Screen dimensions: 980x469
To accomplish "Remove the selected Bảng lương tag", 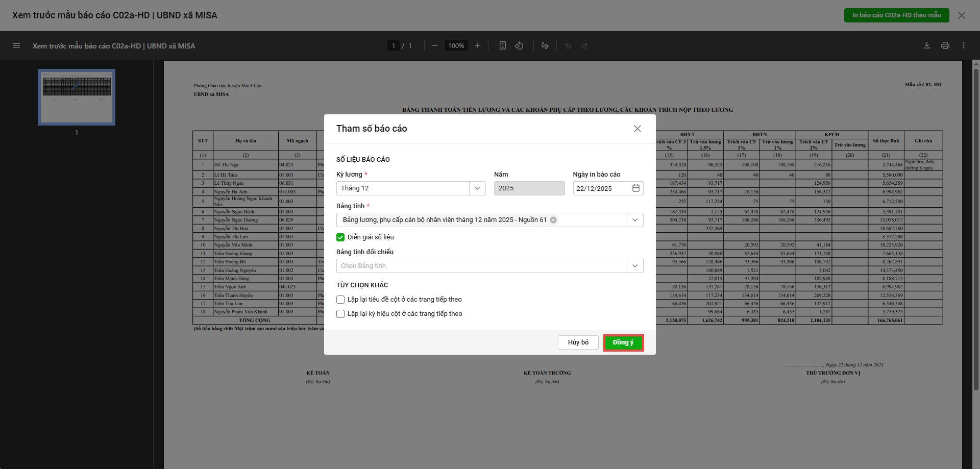I will [553, 220].
